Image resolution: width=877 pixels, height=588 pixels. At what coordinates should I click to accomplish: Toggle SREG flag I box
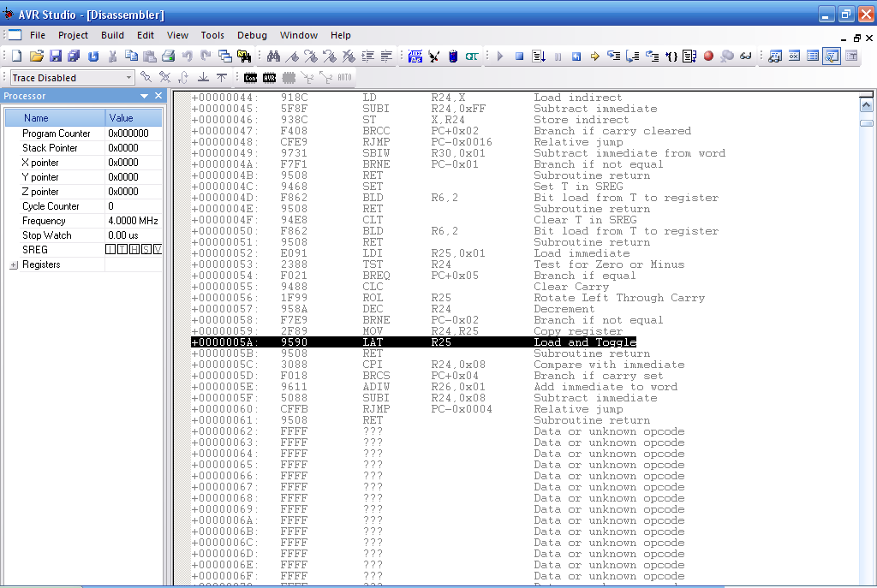coord(110,250)
